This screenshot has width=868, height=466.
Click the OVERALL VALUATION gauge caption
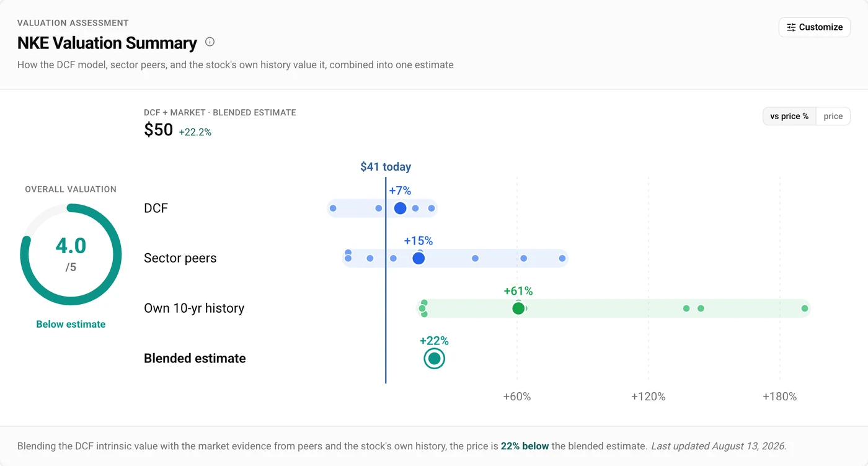pos(71,189)
